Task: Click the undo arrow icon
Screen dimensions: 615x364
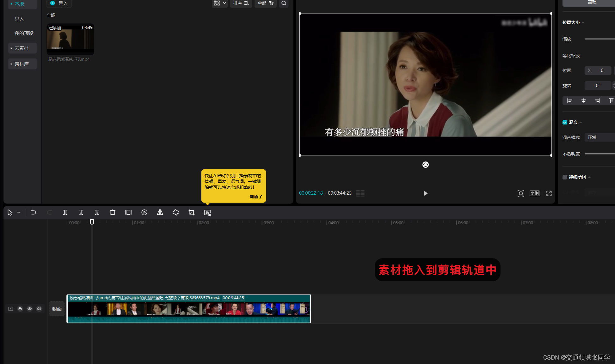Action: (34, 212)
